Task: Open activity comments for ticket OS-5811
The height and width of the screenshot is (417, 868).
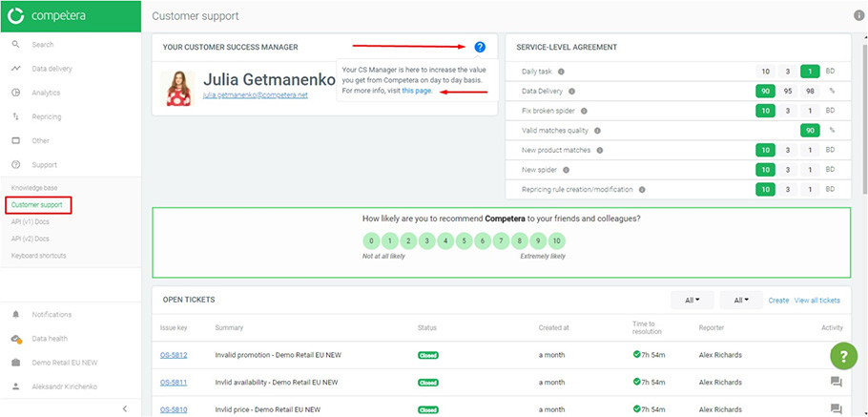Action: point(836,382)
